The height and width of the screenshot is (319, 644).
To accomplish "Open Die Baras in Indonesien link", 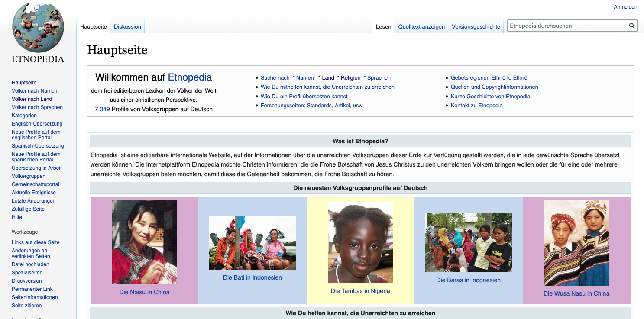I will tap(469, 280).
